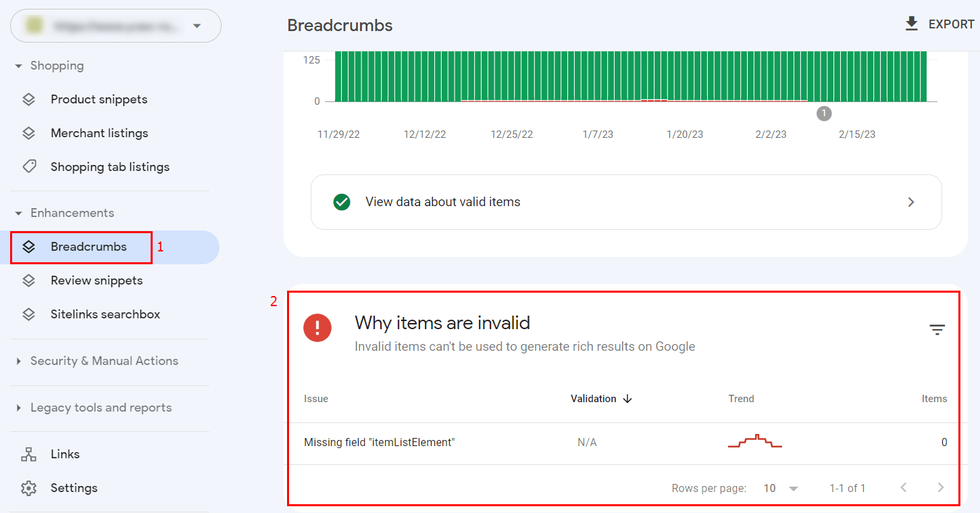
Task: Collapse the Enhancements section heading
Action: 18,212
